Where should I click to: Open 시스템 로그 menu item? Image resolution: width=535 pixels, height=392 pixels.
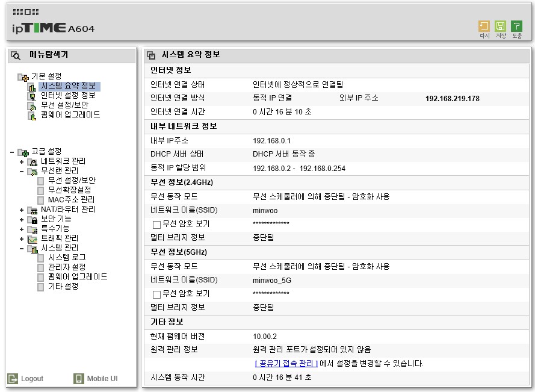click(67, 257)
